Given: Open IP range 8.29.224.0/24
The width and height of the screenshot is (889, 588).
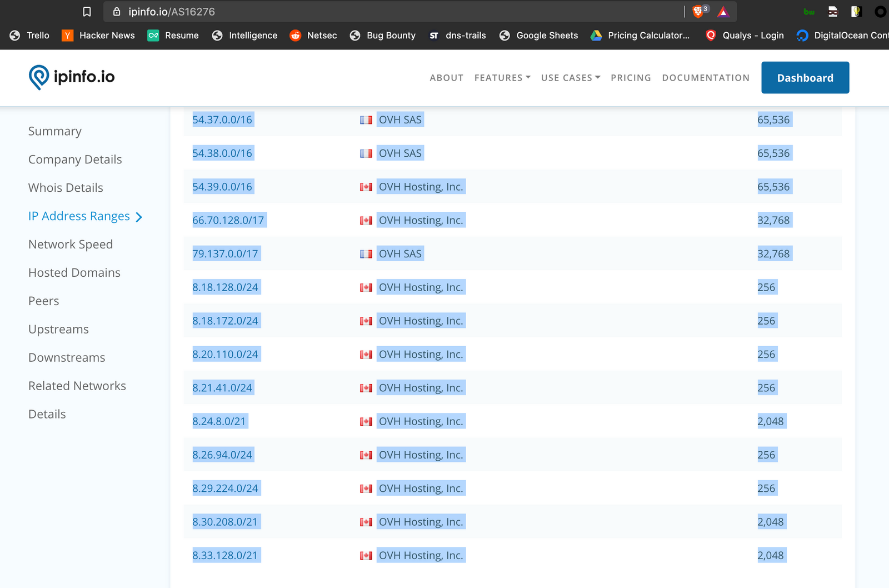Looking at the screenshot, I should (226, 489).
